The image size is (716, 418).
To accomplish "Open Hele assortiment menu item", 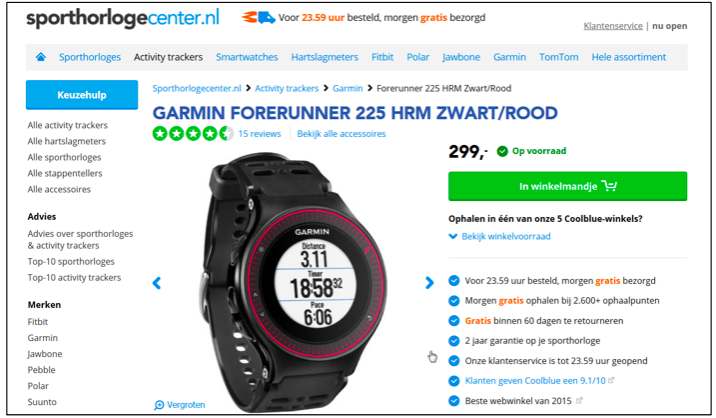I will (x=629, y=57).
